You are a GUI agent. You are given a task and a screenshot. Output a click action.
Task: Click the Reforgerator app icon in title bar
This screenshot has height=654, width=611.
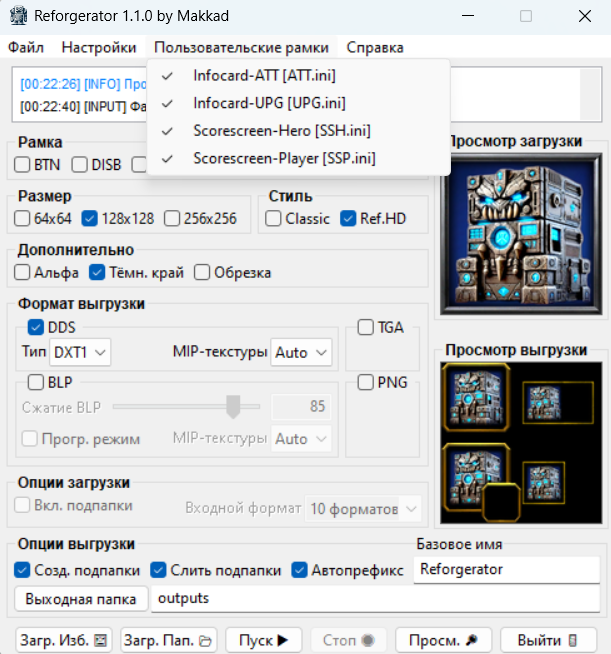[x=18, y=16]
